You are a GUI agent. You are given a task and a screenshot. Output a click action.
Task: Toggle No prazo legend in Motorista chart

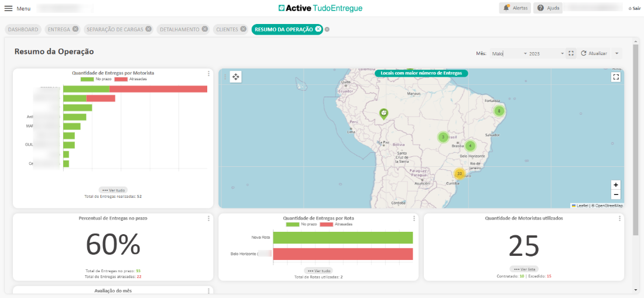pos(95,79)
